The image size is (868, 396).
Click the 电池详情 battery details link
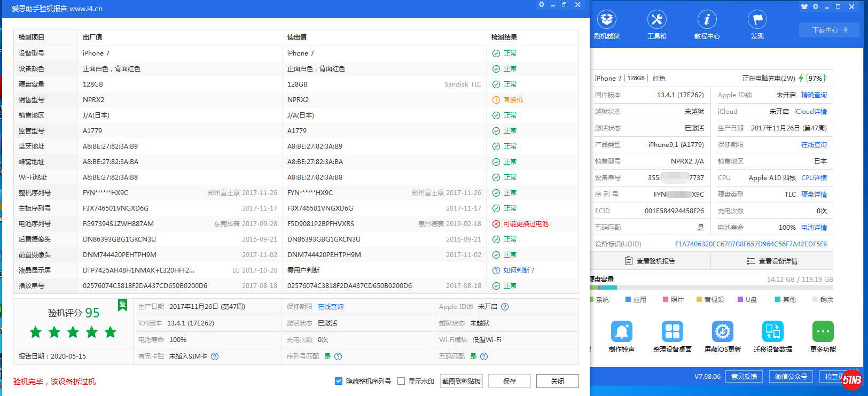coord(814,228)
